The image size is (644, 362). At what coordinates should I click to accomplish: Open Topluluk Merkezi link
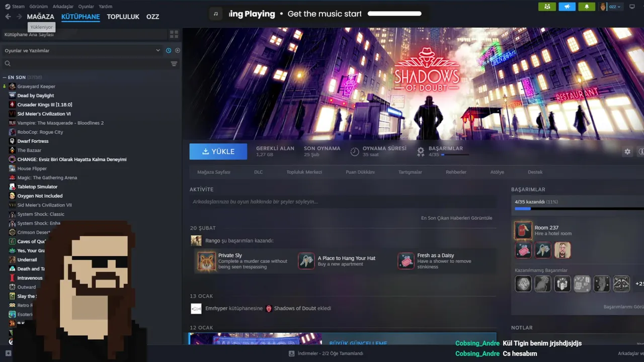click(304, 172)
